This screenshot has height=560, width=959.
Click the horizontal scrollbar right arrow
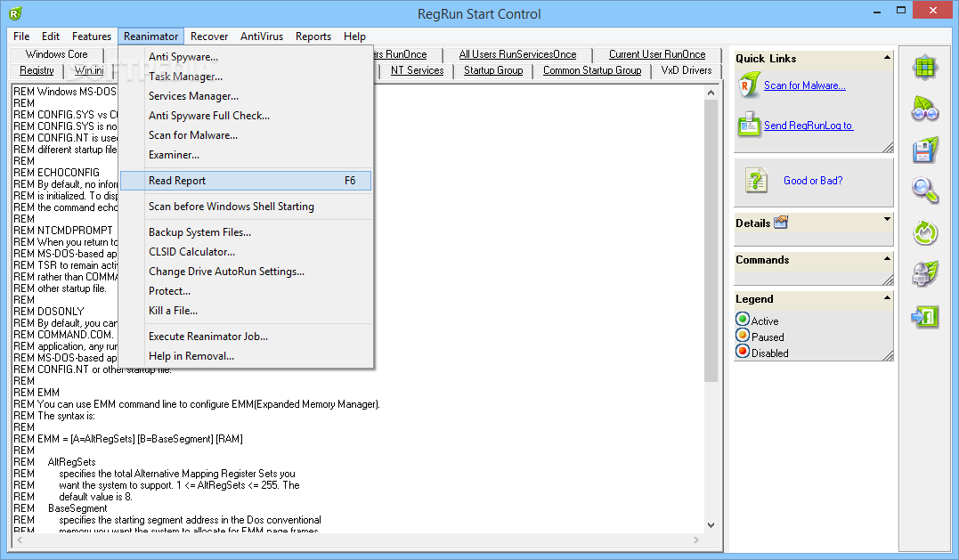pyautogui.click(x=696, y=540)
